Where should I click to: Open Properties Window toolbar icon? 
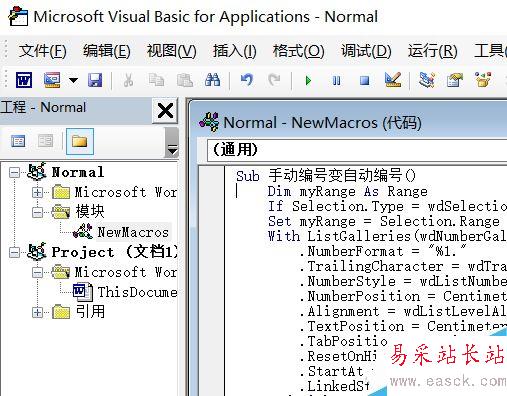[455, 80]
